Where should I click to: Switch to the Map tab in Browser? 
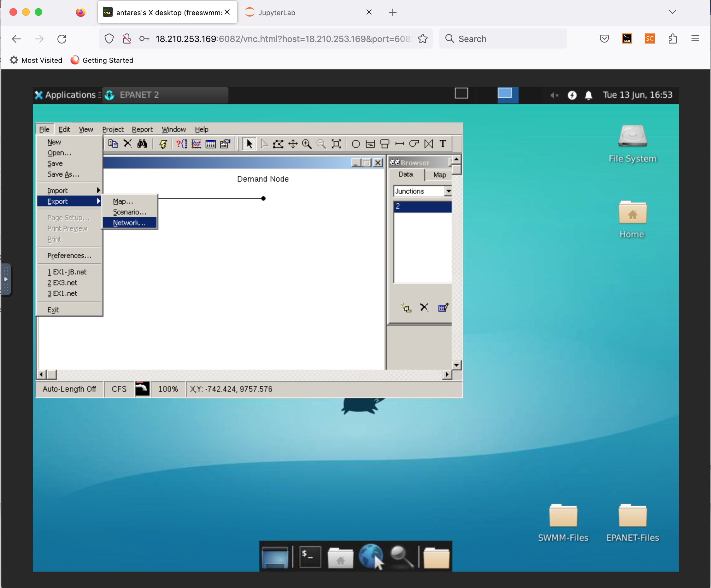click(x=439, y=175)
